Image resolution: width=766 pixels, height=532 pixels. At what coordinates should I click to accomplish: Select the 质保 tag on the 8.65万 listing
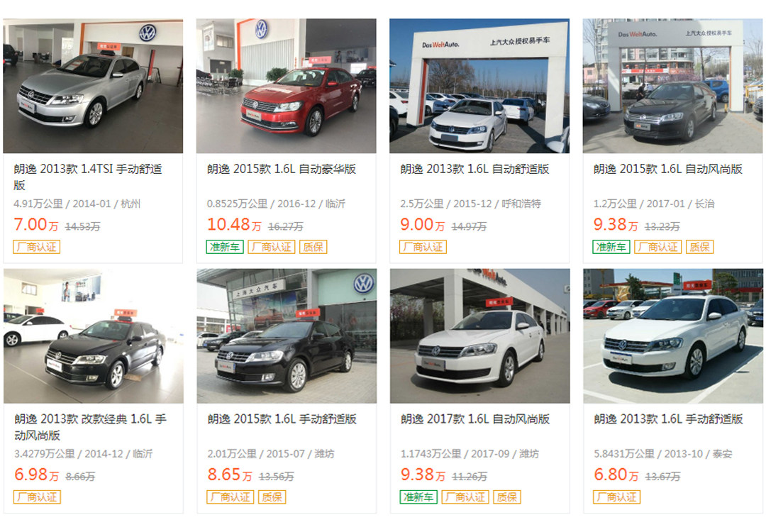(x=272, y=497)
